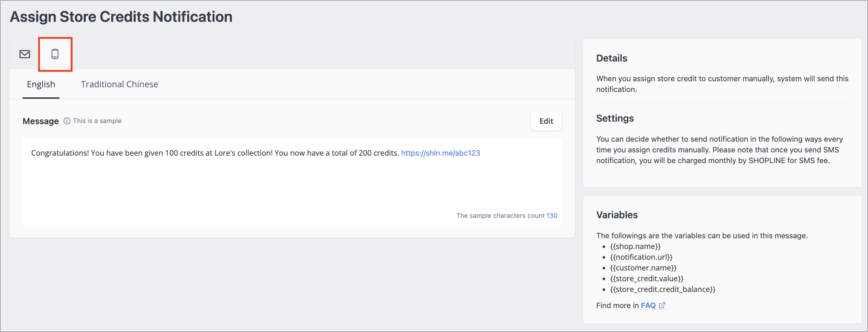Viewport: 868px width, 332px height.
Task: Click the {{shop.name}} variable
Action: pos(635,246)
